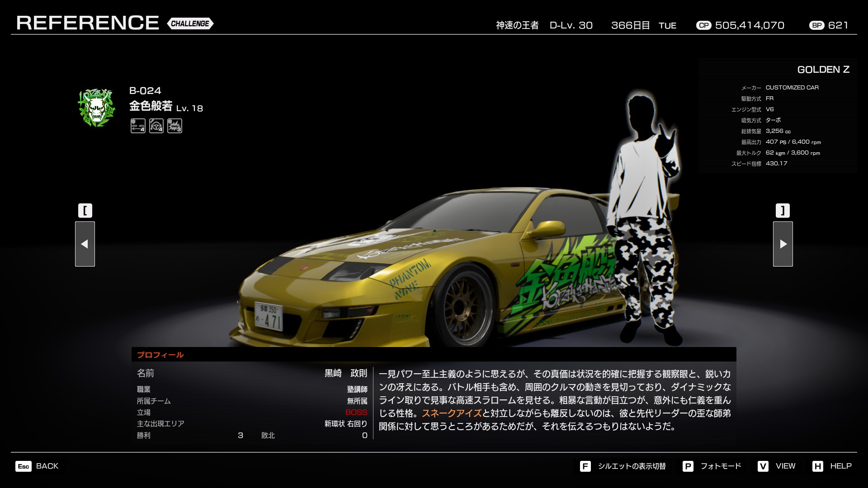Open the orange スネークアイズ link in profile
The image size is (868, 488).
(x=451, y=413)
